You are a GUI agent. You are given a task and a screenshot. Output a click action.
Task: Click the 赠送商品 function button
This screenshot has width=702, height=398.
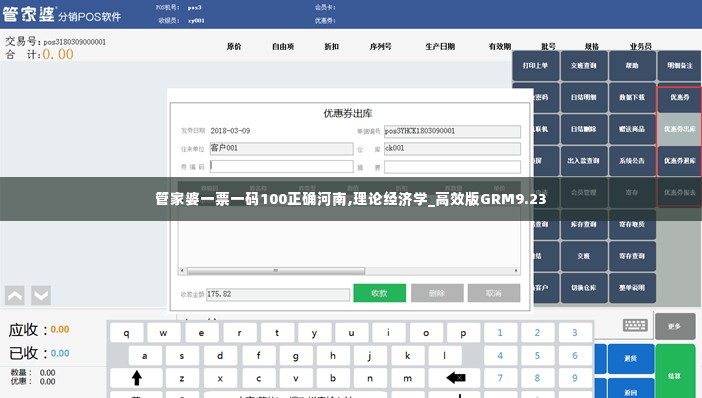pos(632,129)
